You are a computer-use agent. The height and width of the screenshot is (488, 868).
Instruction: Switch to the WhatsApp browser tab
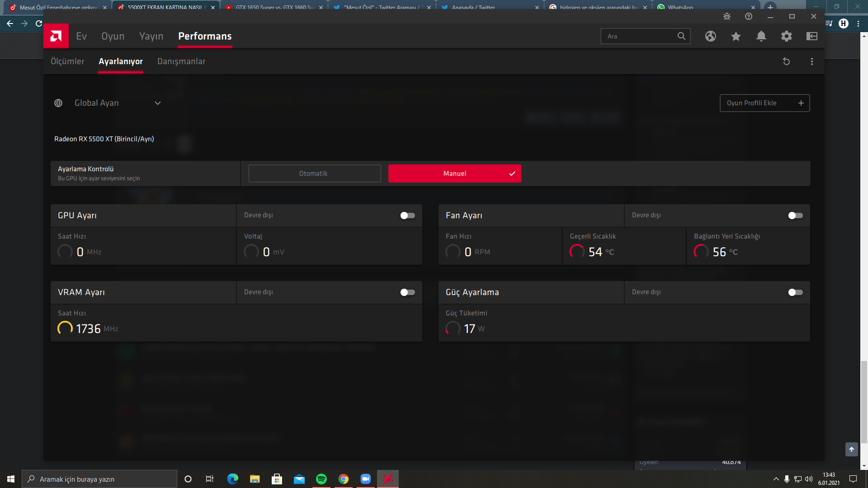click(706, 6)
